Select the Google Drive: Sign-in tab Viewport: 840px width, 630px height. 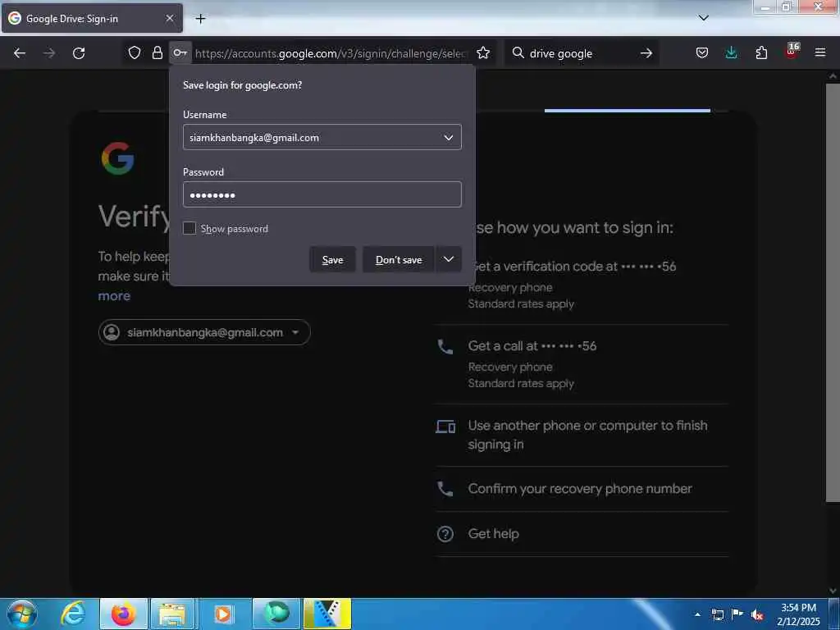(92, 18)
